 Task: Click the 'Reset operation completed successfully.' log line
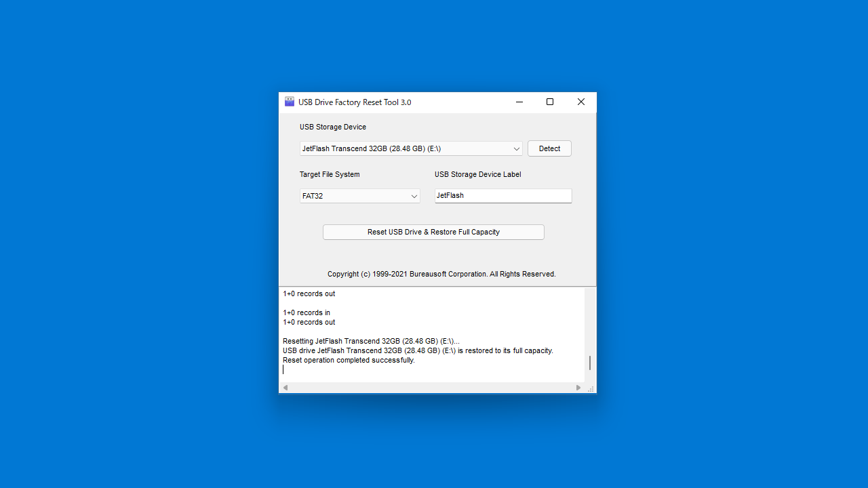point(349,360)
